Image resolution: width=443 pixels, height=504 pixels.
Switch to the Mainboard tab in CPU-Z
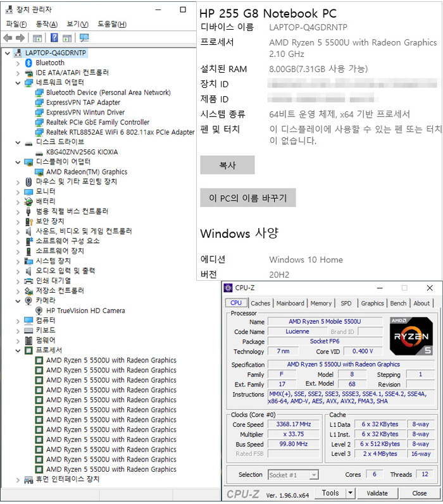[290, 304]
